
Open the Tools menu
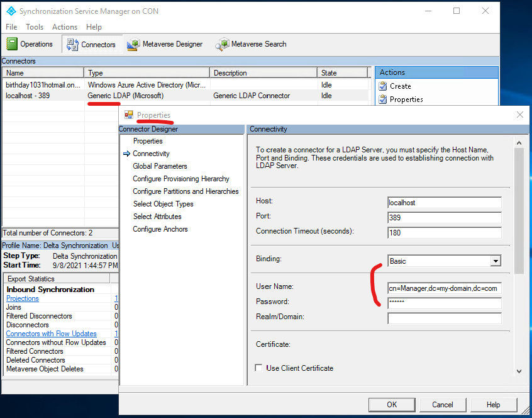35,27
